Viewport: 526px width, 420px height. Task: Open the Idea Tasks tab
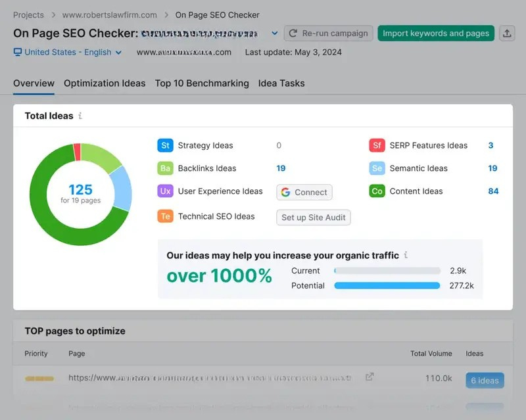pos(281,83)
